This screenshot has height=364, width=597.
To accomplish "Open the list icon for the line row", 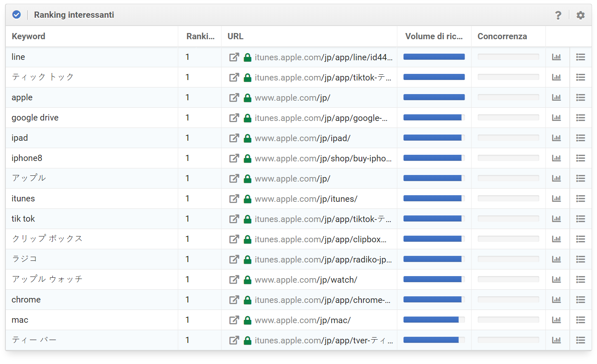I will pyautogui.click(x=580, y=57).
